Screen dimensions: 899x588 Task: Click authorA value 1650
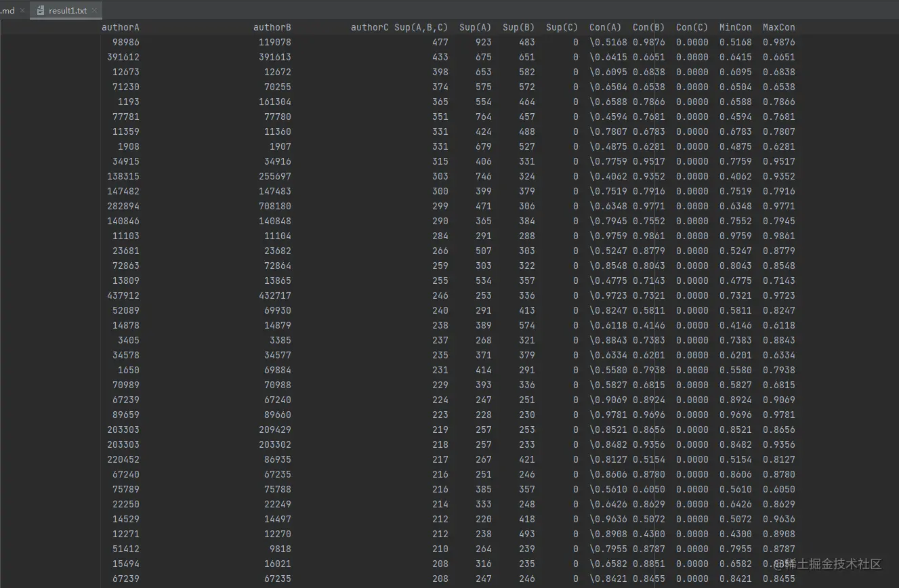coord(129,370)
